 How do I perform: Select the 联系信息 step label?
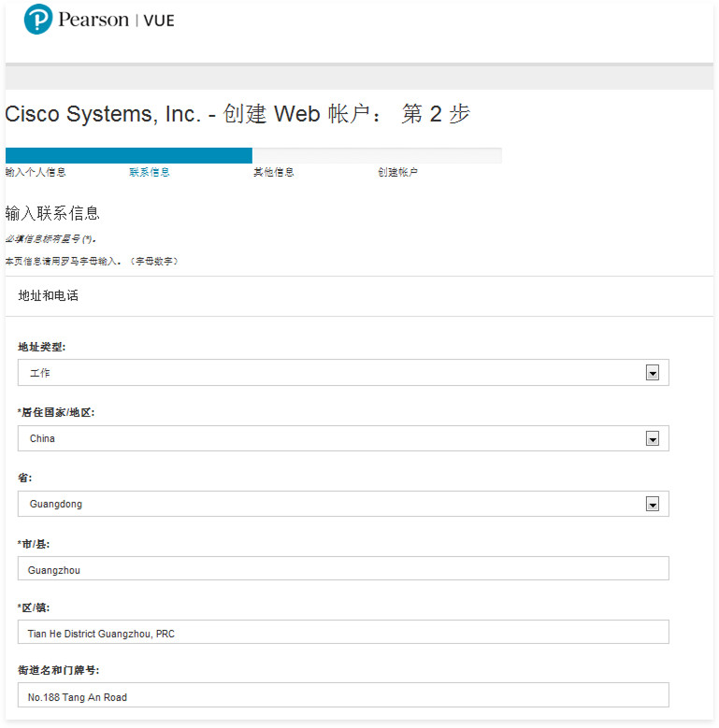[x=149, y=172]
